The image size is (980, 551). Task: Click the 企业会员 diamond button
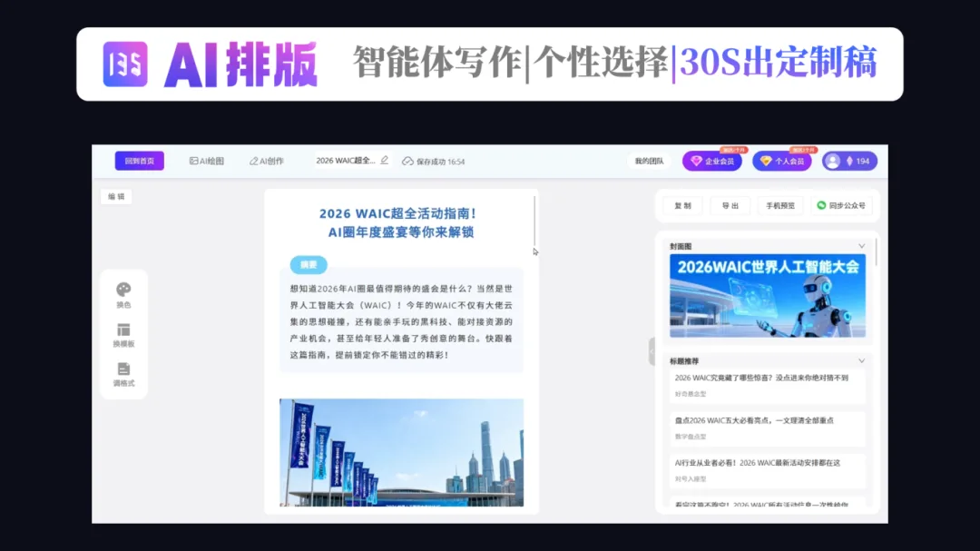(712, 161)
